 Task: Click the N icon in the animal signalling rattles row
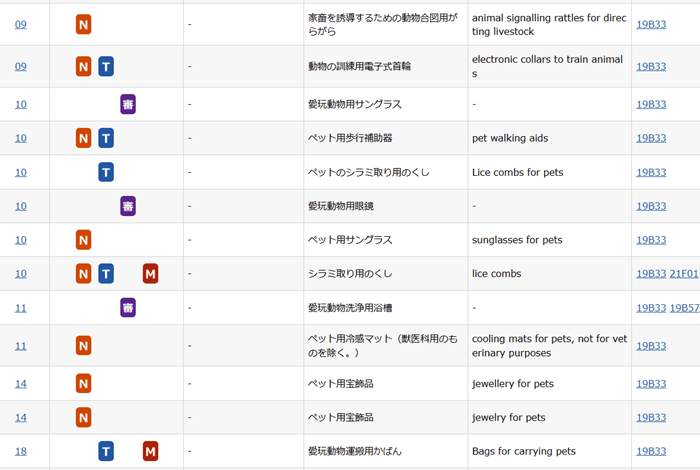coord(84,24)
